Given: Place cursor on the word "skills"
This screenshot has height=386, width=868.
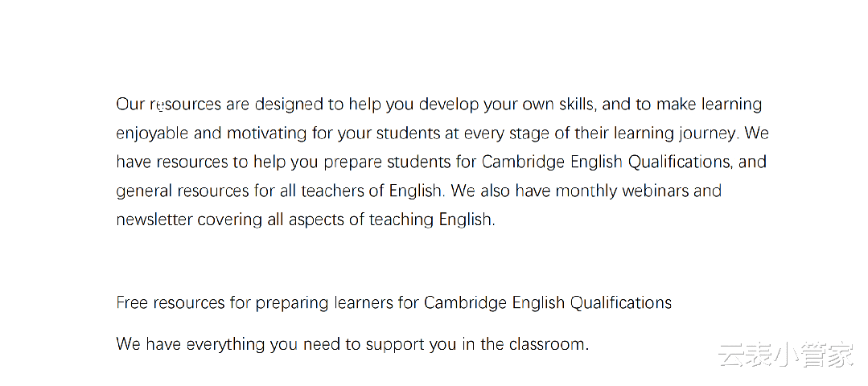Looking at the screenshot, I should (x=576, y=105).
